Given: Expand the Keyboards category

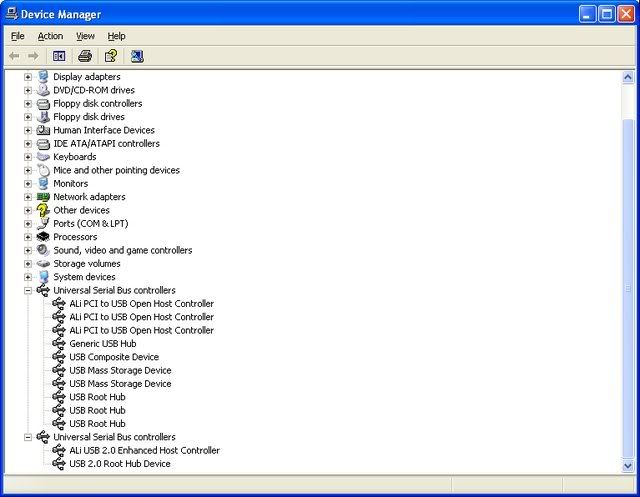Looking at the screenshot, I should (x=28, y=157).
